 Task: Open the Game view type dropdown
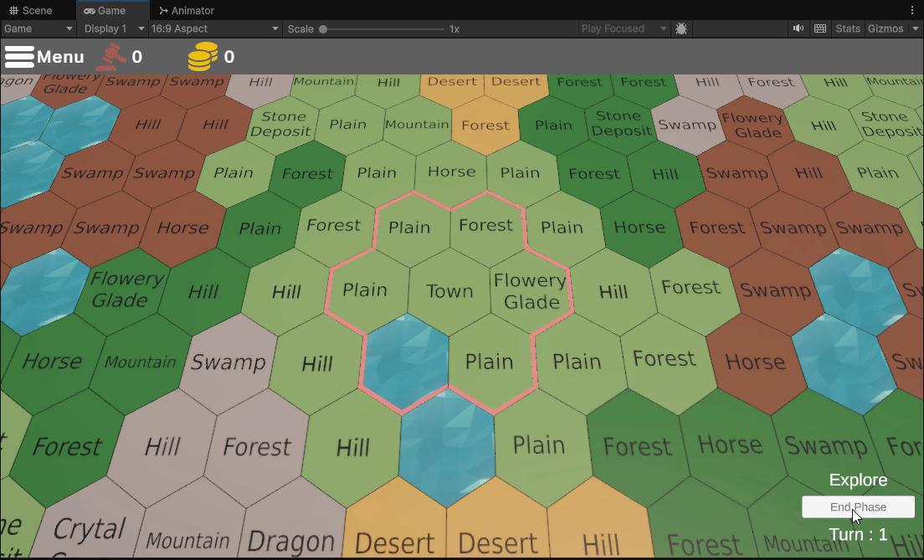[x=38, y=28]
